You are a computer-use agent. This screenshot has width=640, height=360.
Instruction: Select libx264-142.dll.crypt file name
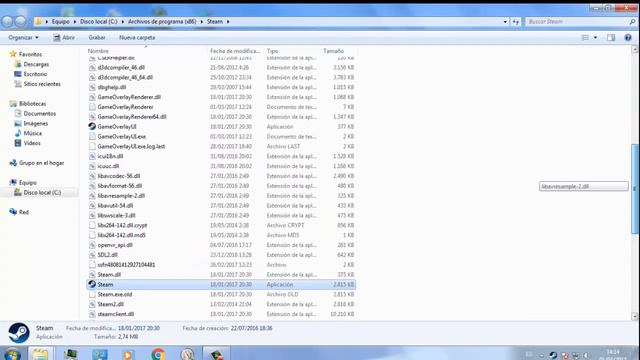tap(122, 225)
